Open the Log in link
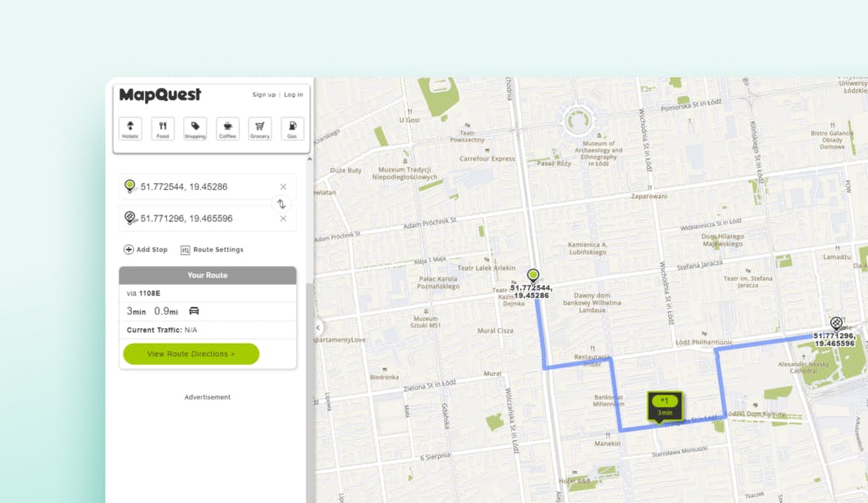The width and height of the screenshot is (868, 503). pos(293,95)
